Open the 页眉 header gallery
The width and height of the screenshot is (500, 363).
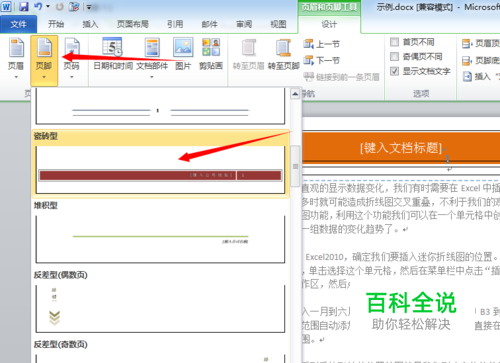(16, 59)
